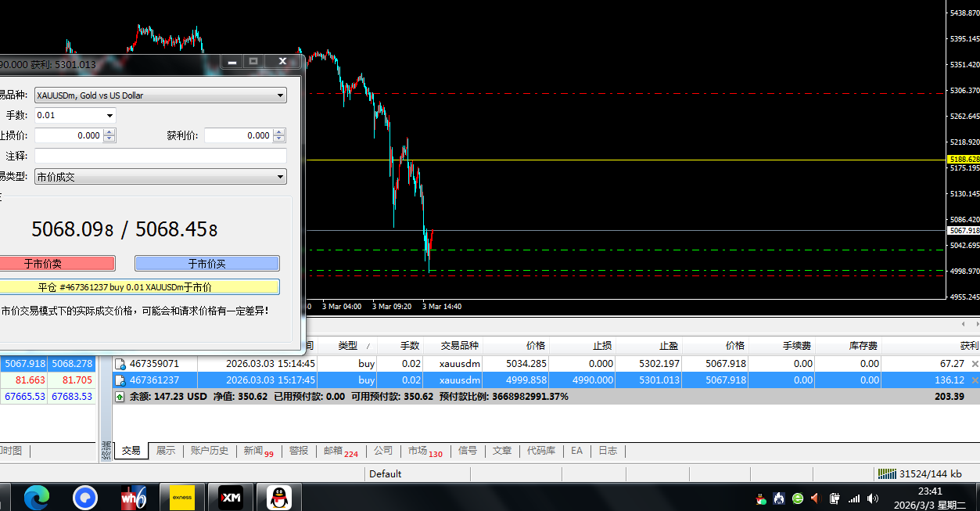
Task: Expand the XAUUSDm symbol dropdown
Action: (x=281, y=95)
